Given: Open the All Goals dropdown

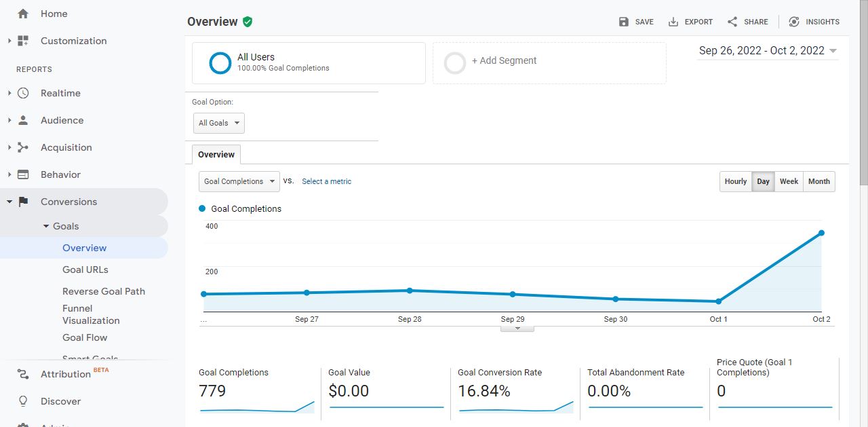Looking at the screenshot, I should tap(218, 123).
